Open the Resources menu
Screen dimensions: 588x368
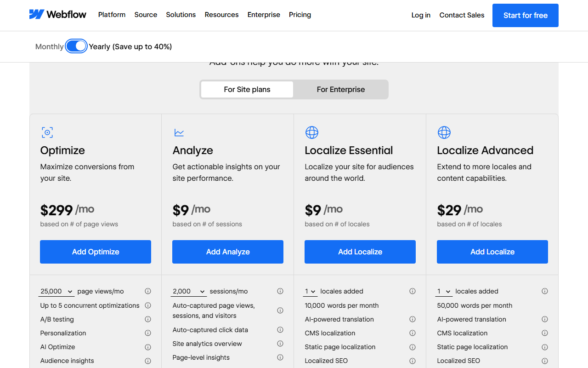coord(221,15)
